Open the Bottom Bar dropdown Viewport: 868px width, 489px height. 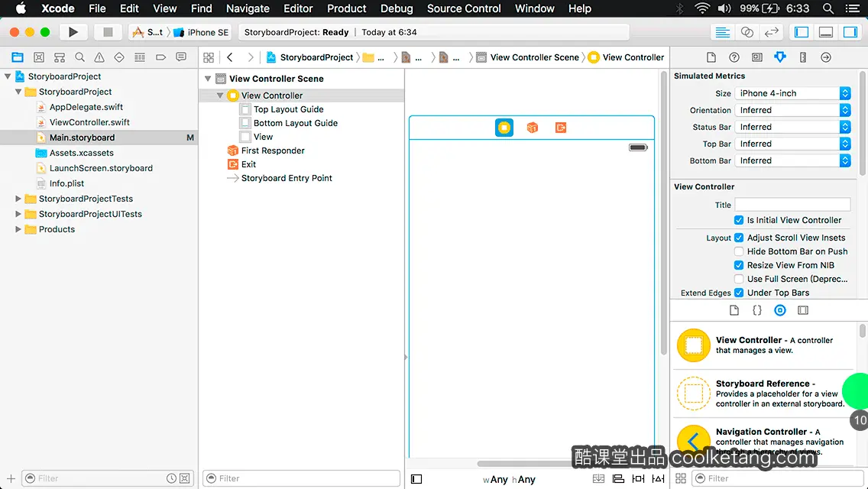click(x=792, y=160)
